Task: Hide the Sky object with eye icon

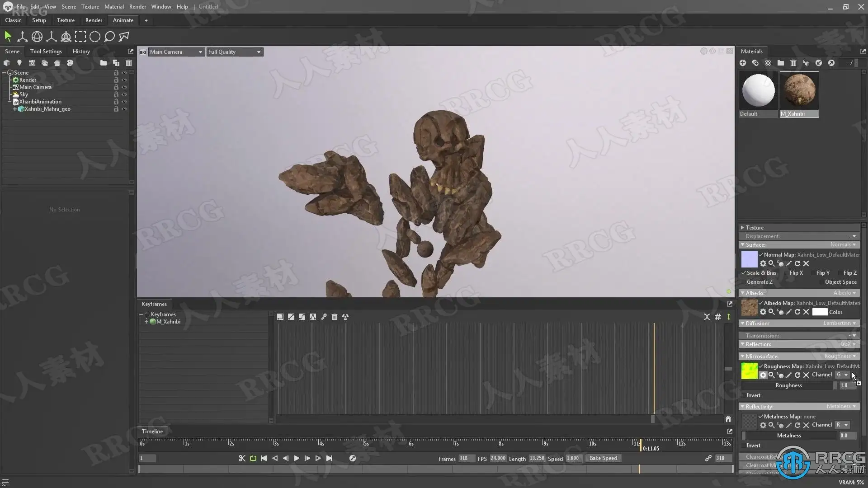Action: click(x=124, y=94)
